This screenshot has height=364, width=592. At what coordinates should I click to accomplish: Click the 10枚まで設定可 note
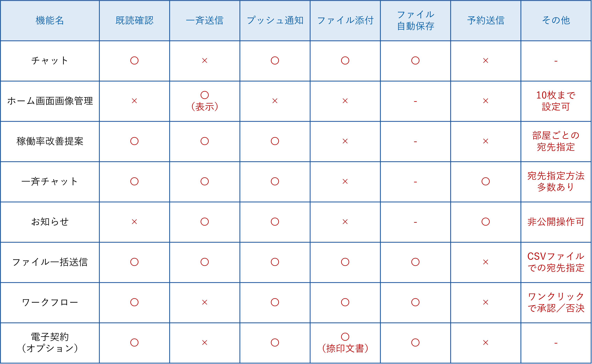click(x=556, y=101)
